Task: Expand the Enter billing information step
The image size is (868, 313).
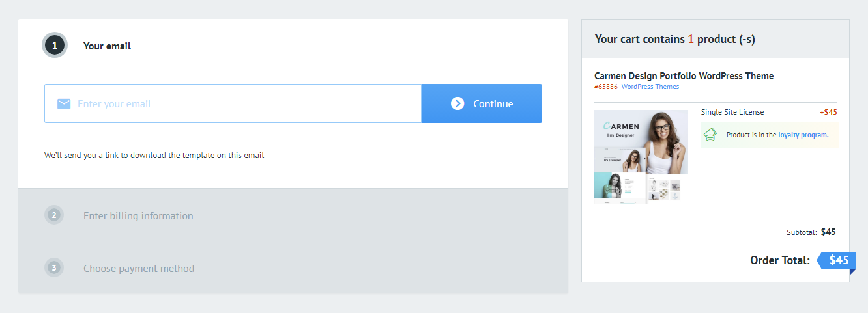Action: pyautogui.click(x=138, y=216)
